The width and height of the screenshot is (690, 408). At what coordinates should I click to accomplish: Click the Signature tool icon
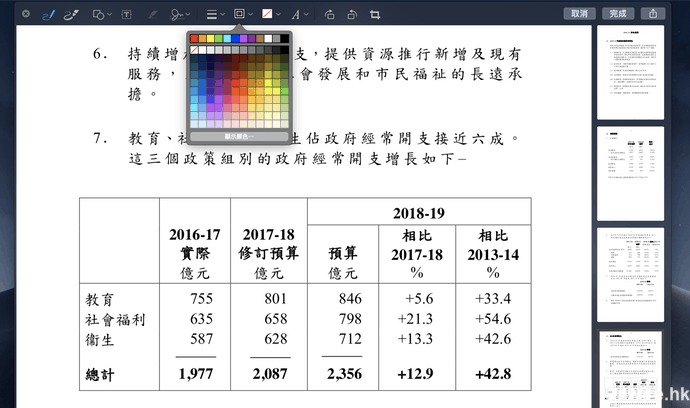tap(177, 15)
